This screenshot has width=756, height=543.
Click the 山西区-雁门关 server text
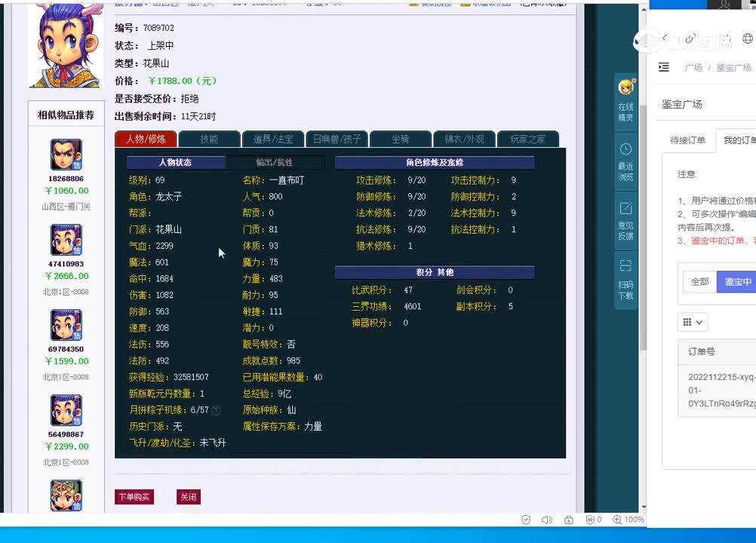pyautogui.click(x=66, y=207)
